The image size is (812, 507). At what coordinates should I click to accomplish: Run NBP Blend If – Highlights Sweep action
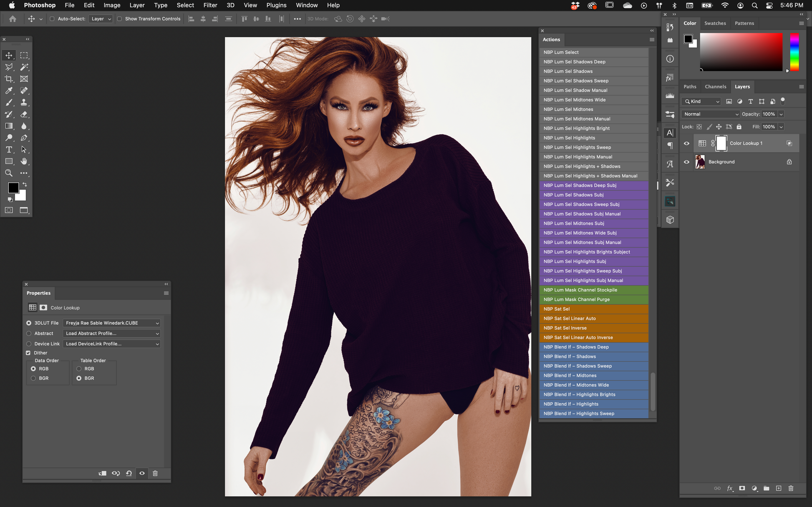pos(594,414)
